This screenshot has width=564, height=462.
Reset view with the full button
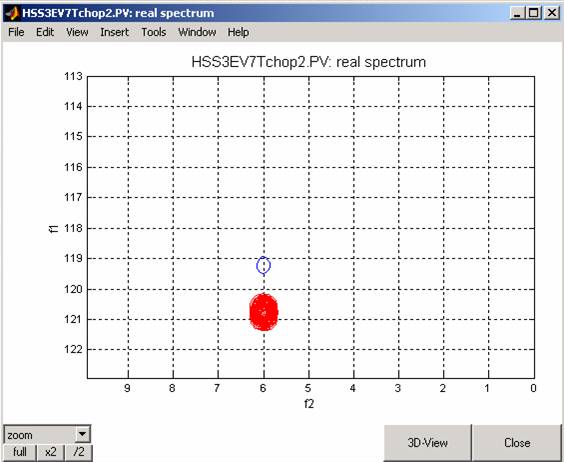(20, 452)
